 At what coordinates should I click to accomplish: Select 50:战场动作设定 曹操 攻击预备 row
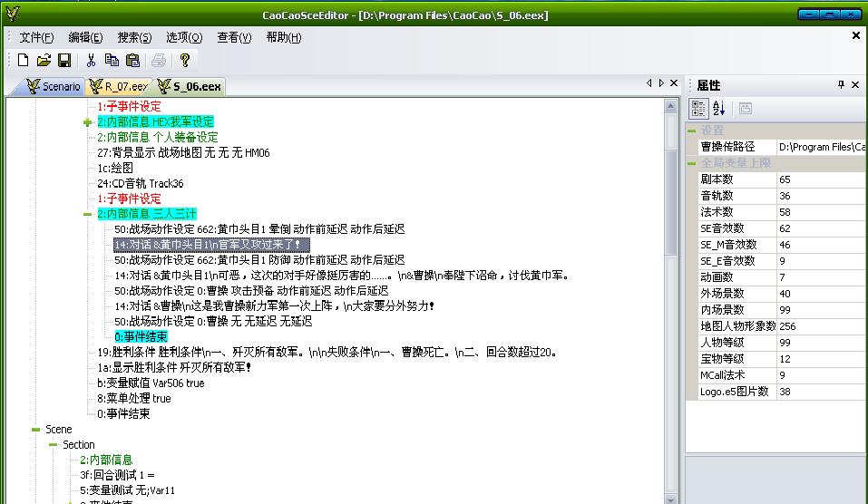pyautogui.click(x=251, y=291)
